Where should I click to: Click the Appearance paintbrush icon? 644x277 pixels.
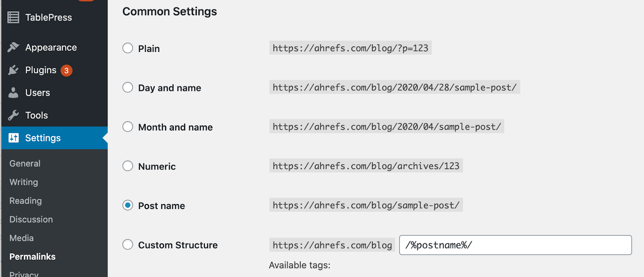click(x=13, y=47)
